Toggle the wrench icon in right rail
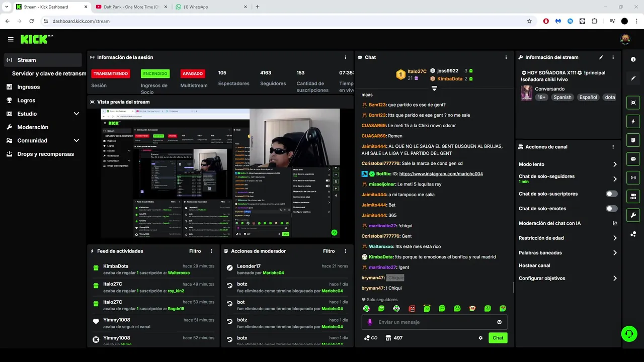The width and height of the screenshot is (644, 362). pyautogui.click(x=633, y=215)
